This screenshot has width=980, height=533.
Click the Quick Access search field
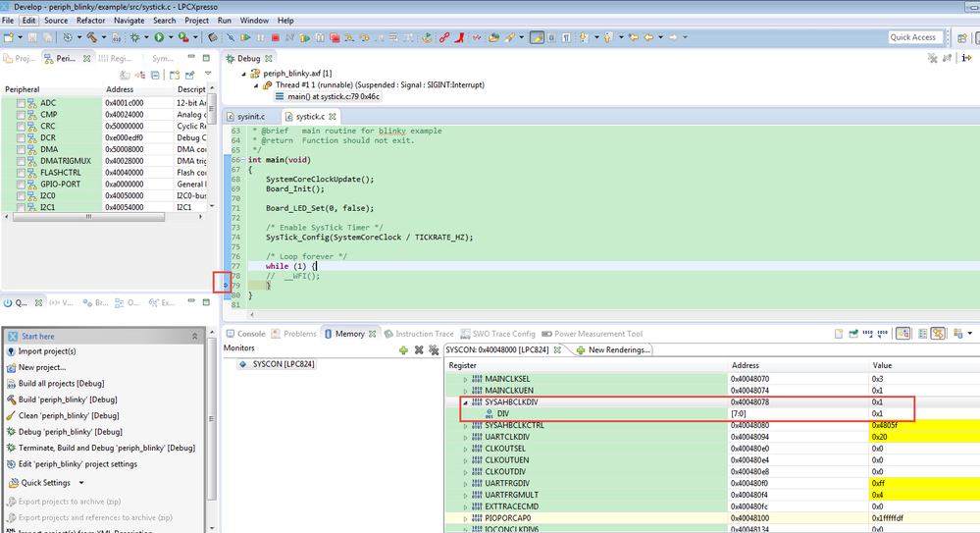(913, 37)
